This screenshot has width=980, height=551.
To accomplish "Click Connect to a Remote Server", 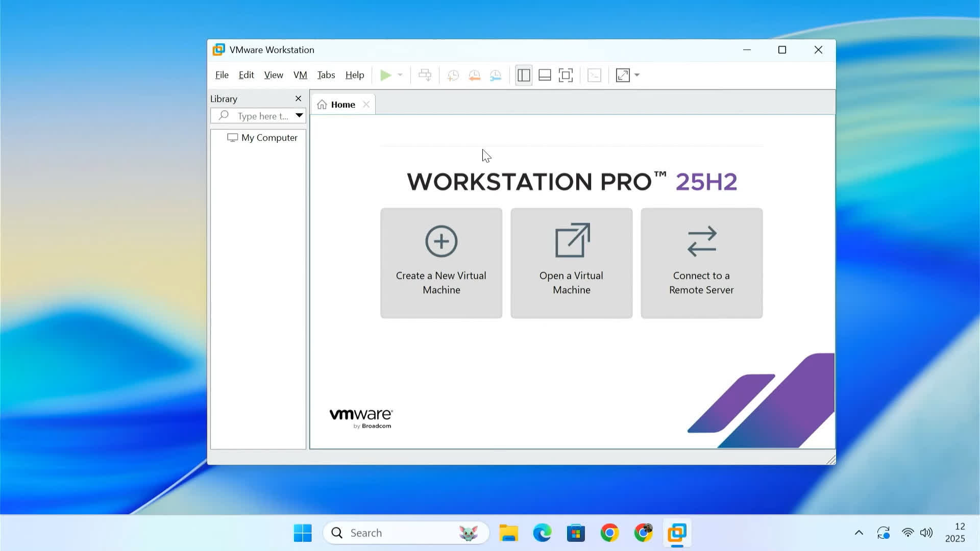I will (x=701, y=263).
